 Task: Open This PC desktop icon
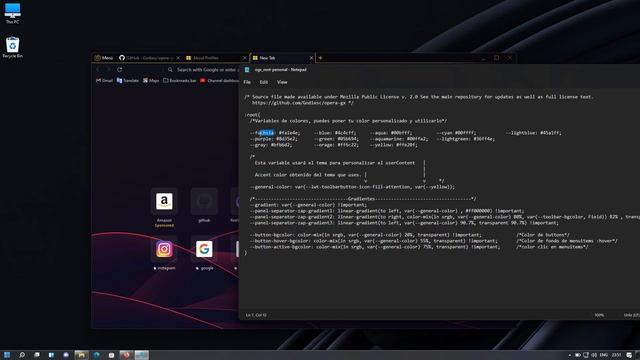click(x=12, y=13)
